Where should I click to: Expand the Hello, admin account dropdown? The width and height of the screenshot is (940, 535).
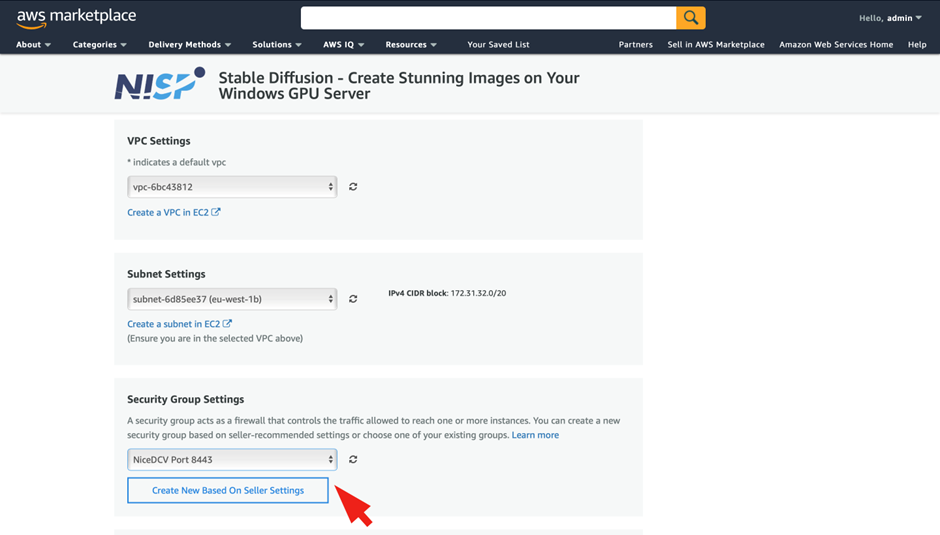[890, 18]
